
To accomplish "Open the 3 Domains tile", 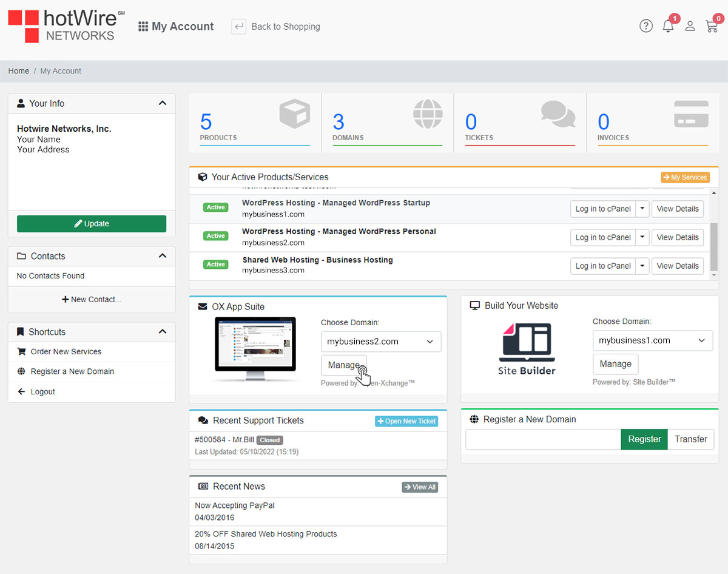I will click(388, 123).
